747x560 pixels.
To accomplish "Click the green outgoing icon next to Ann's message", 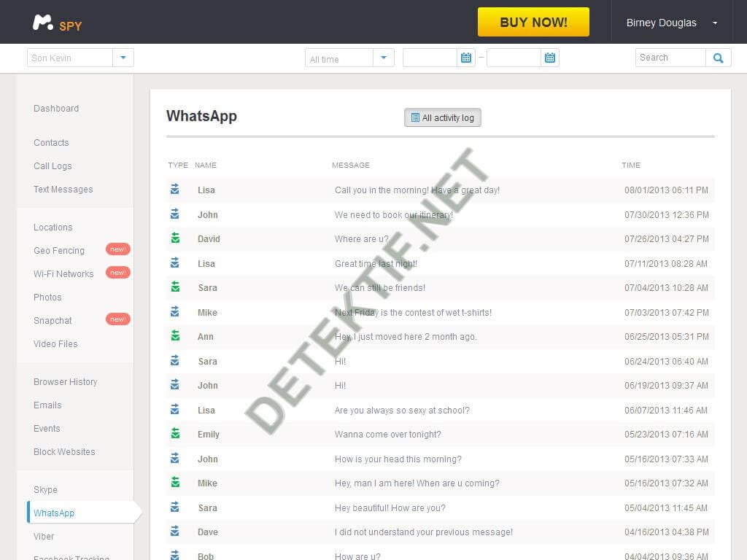I will [x=175, y=335].
